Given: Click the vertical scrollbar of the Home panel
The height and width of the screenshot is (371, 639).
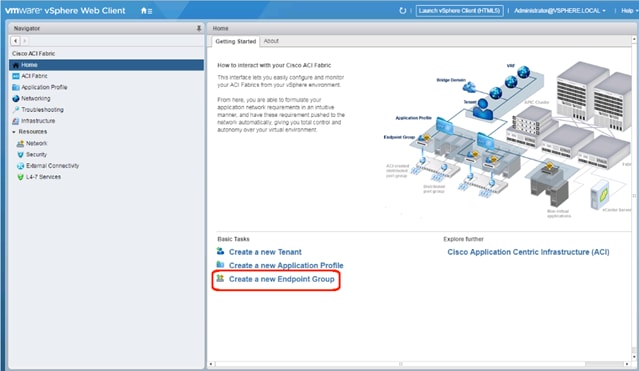Looking at the screenshot, I should point(634,198).
